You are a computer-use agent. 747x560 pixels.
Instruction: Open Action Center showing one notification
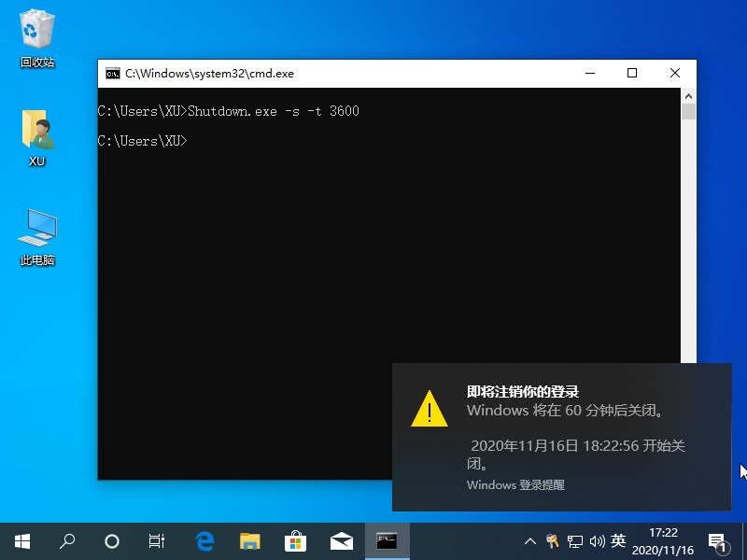tap(717, 541)
